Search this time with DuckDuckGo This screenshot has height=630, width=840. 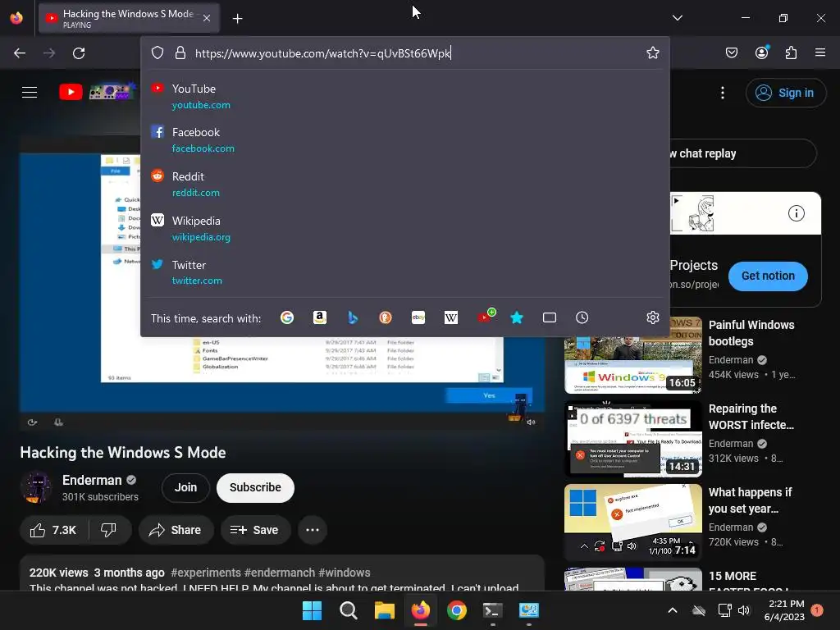[x=386, y=317]
